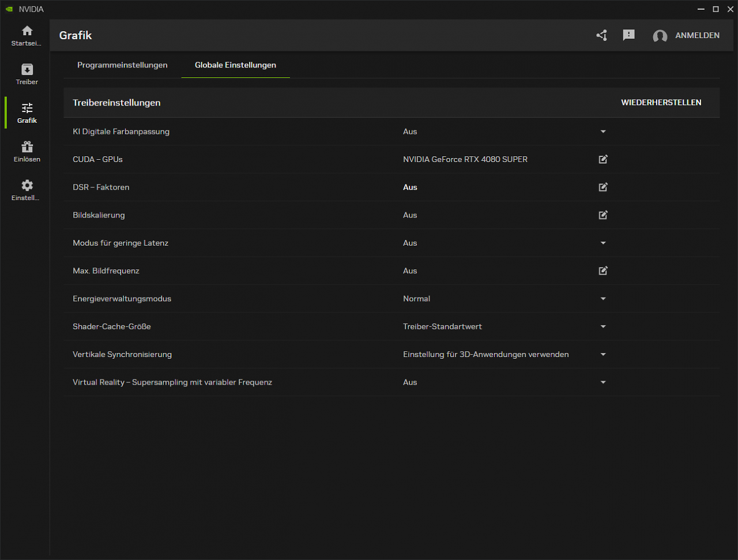738x560 pixels.
Task: Minimize the NVIDIA window
Action: pyautogui.click(x=701, y=9)
